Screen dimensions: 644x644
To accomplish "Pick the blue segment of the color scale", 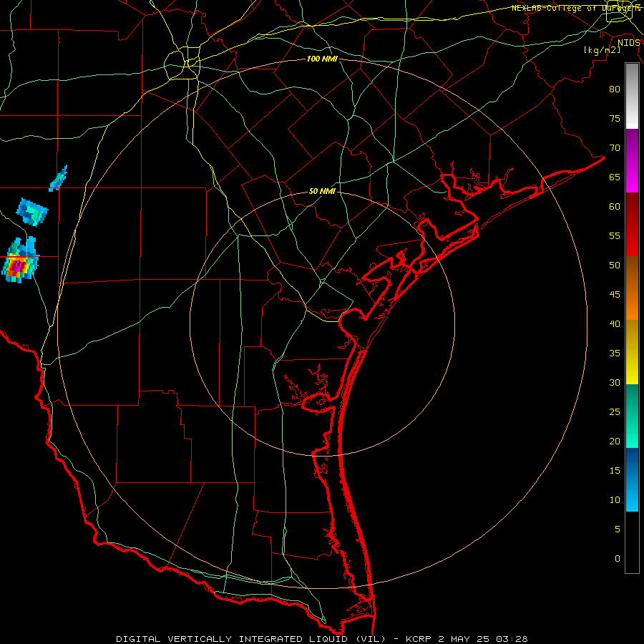I will tap(632, 479).
